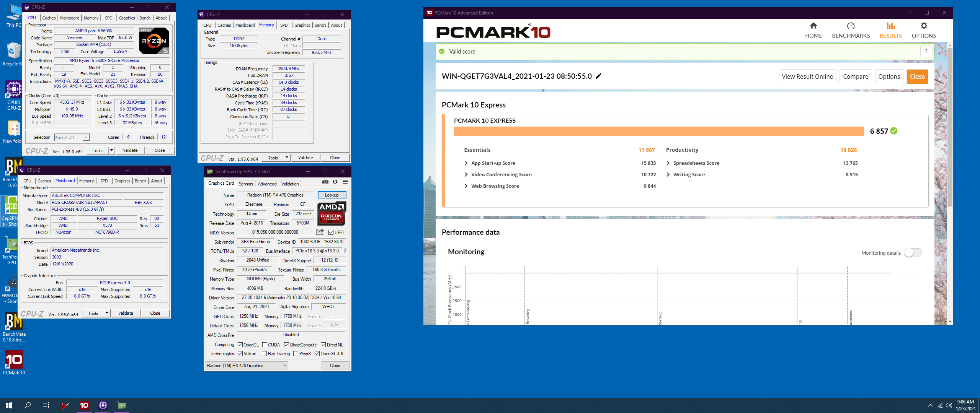
Task: Open PCMark 10 BENCHMARKS section
Action: coord(851,31)
